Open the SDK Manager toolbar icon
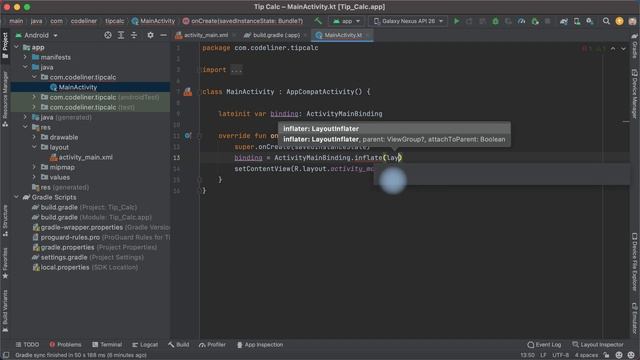 tap(590, 21)
